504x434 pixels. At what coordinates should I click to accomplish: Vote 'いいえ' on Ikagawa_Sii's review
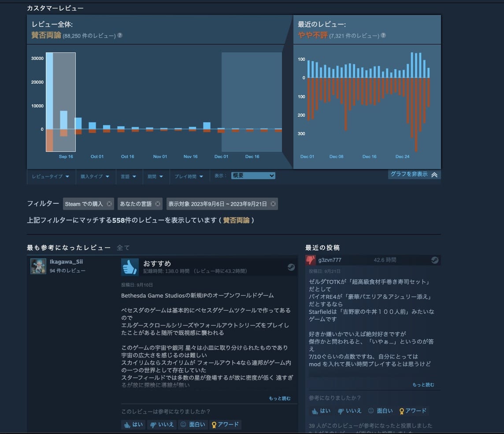162,424
